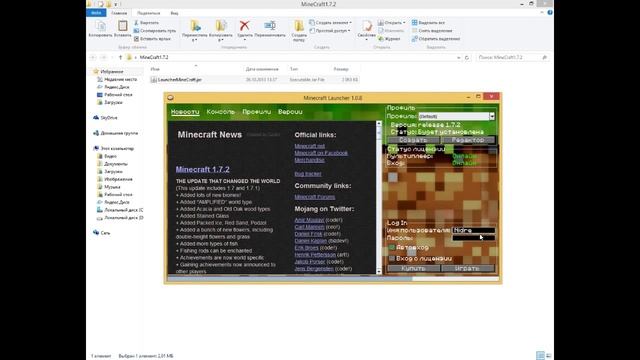Select the LauncherMineCraft.jar file icon
This screenshot has width=640, height=360.
pos(153,80)
